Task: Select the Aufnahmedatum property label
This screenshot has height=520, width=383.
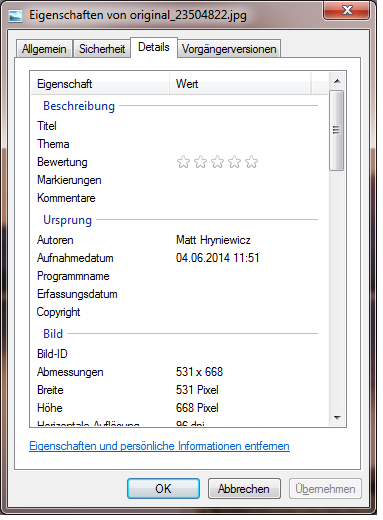Action: (x=75, y=258)
